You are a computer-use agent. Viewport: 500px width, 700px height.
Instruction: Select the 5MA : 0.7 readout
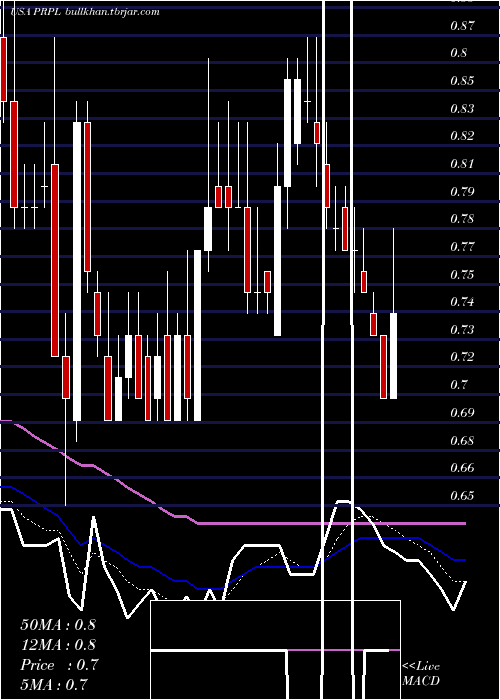click(x=54, y=684)
